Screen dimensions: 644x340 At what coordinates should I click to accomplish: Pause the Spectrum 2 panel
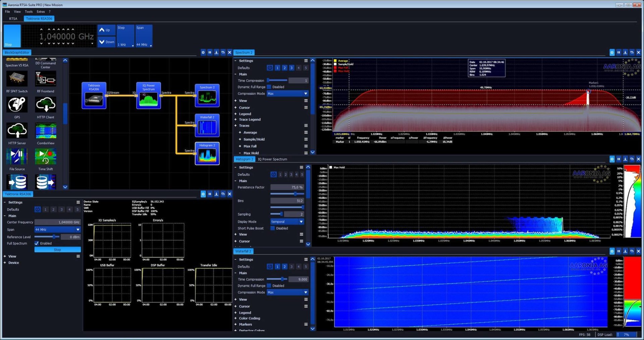[x=619, y=52]
